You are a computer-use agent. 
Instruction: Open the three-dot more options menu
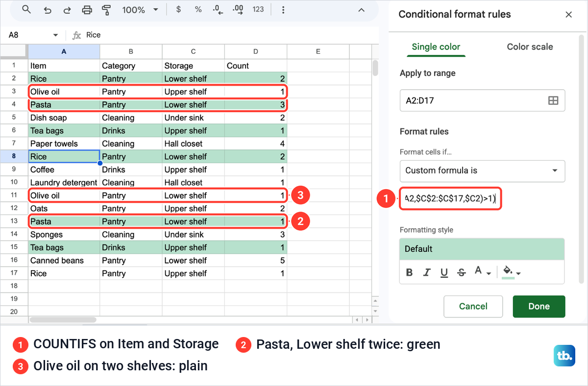[283, 10]
